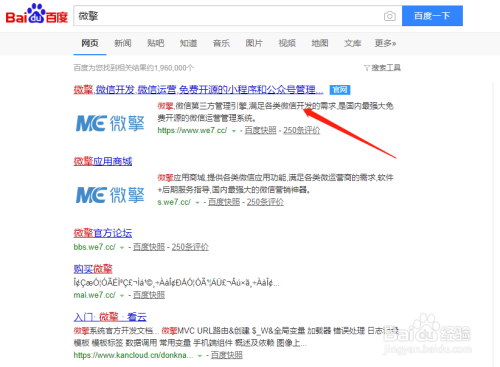Screen dimensions: 500x367
Task: Open the 音乐 tab
Action: [221, 43]
